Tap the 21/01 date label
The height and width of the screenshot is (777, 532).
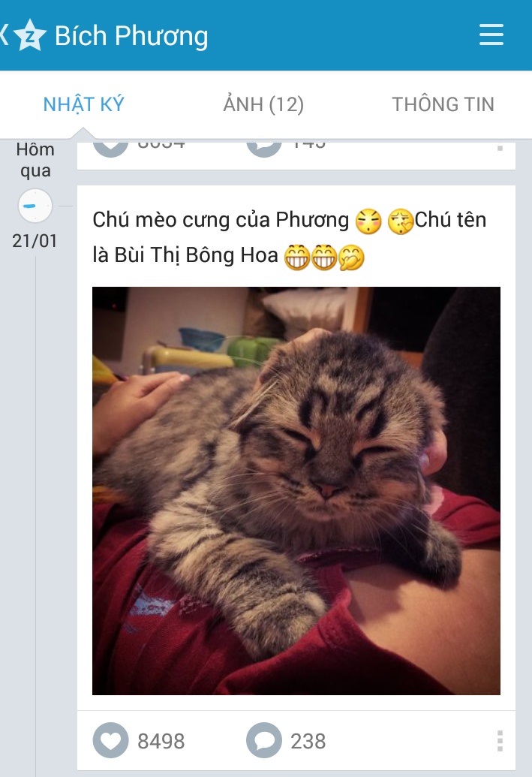coord(35,241)
